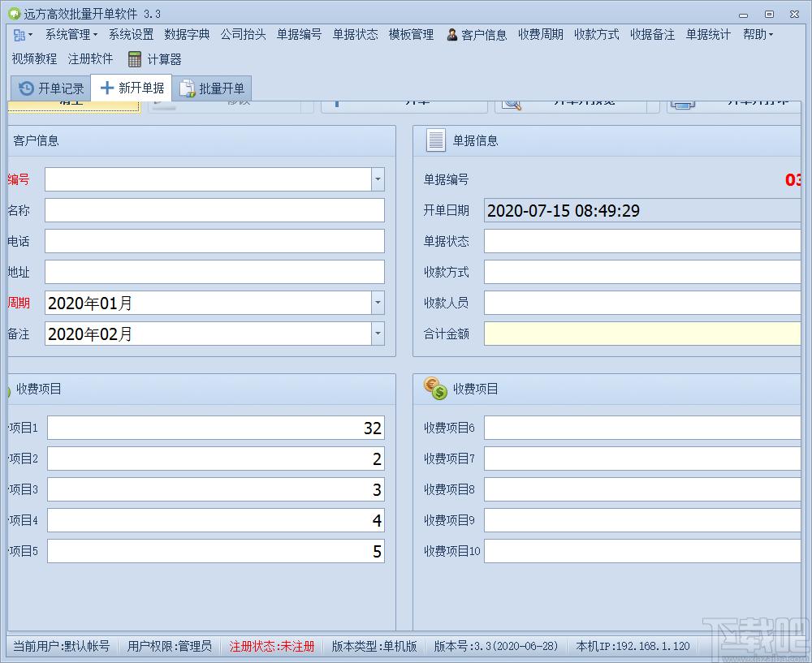
Task: Click the 收款方式 input field
Action: [642, 272]
